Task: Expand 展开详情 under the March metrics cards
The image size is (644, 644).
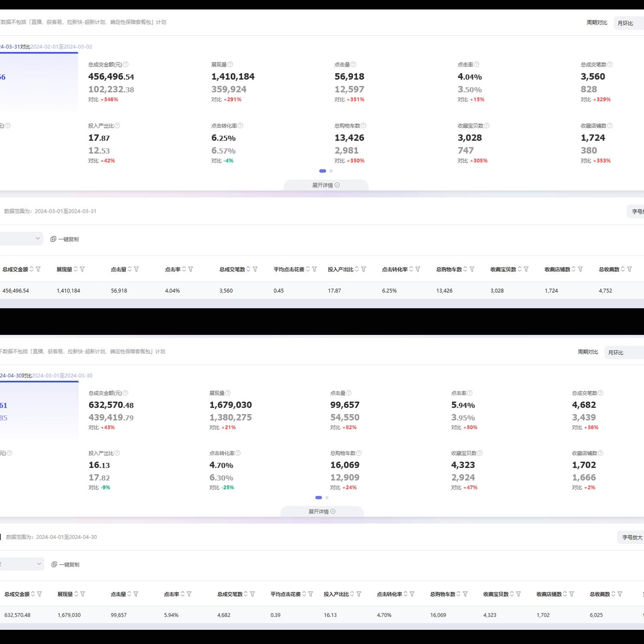Action: pyautogui.click(x=326, y=185)
